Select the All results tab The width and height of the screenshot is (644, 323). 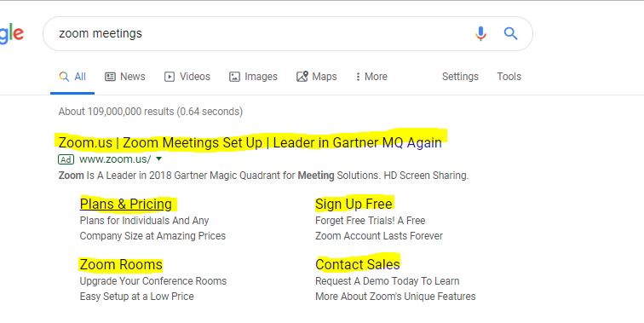pos(72,77)
